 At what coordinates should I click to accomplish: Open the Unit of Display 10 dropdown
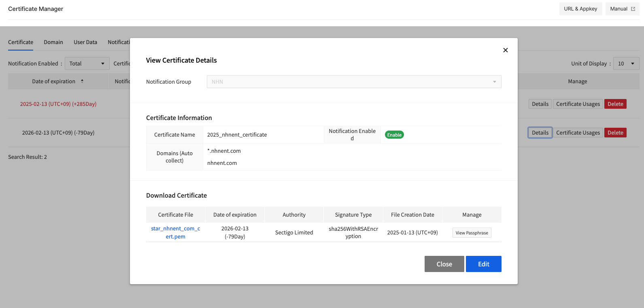point(626,63)
